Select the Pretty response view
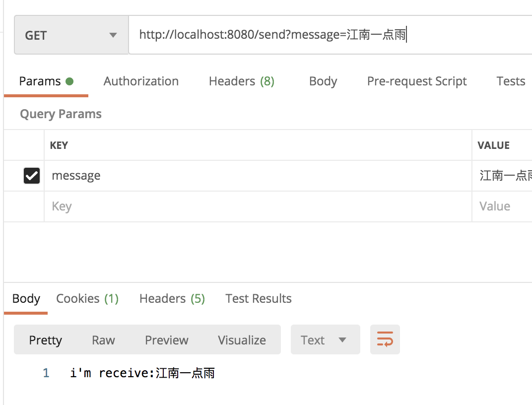The image size is (532, 405). click(45, 340)
